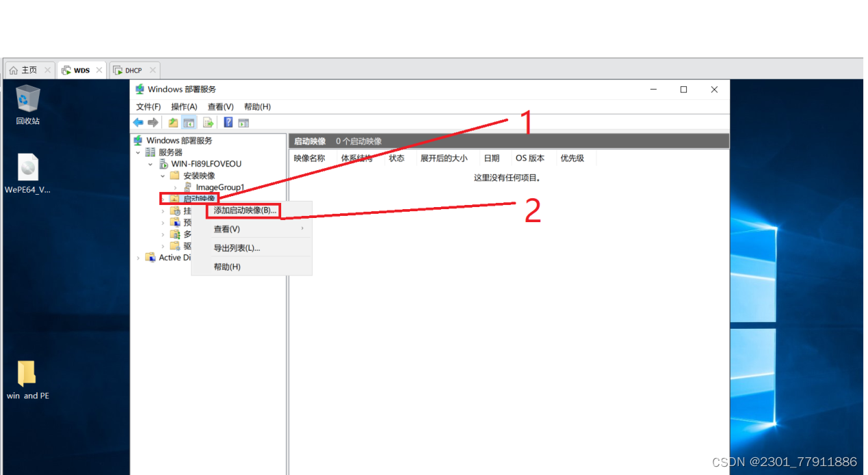This screenshot has height=475, width=868.
Task: Click home icon on 主页 tab
Action: [14, 70]
